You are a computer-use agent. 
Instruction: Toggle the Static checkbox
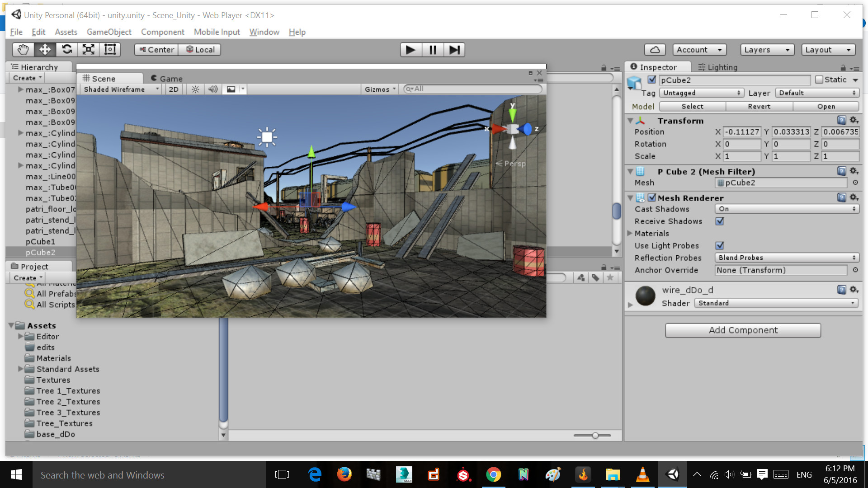[x=819, y=80]
